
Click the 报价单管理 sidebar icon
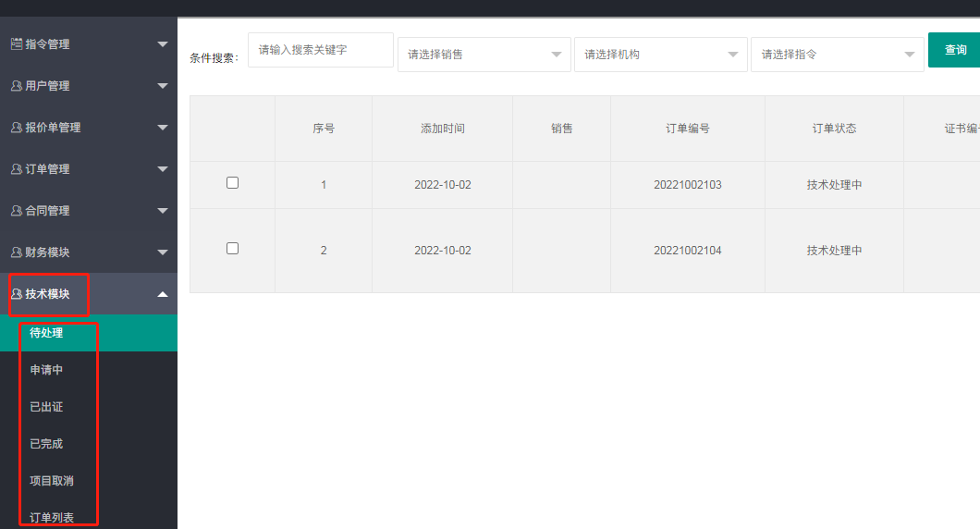pos(16,128)
